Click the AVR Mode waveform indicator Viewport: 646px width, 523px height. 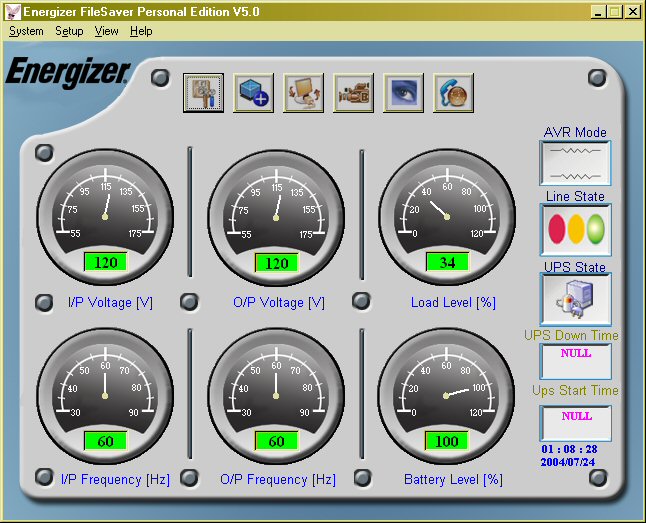[576, 163]
